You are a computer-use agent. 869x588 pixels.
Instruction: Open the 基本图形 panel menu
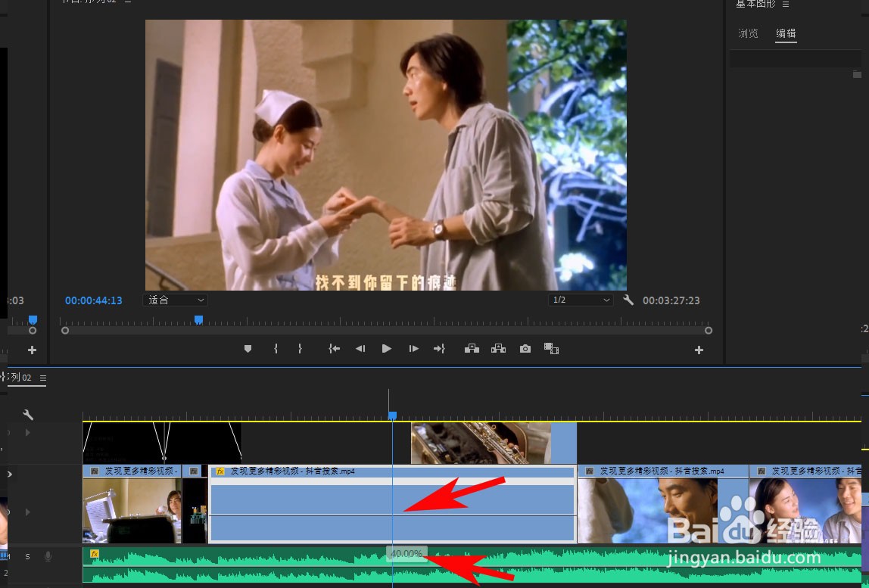pyautogui.click(x=785, y=4)
